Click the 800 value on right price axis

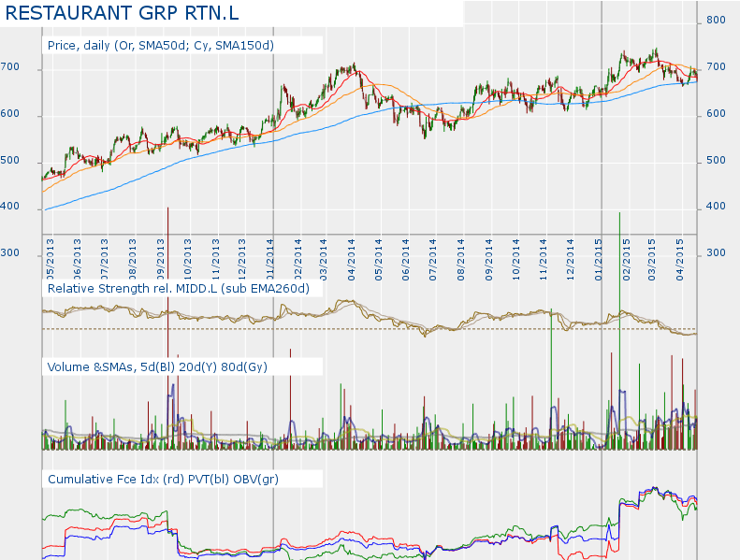pos(716,21)
